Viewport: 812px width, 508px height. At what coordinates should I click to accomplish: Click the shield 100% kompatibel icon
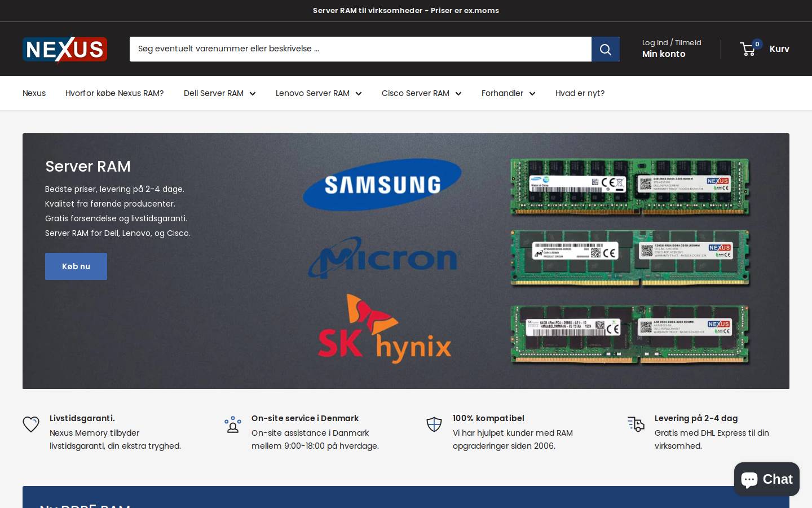434,424
